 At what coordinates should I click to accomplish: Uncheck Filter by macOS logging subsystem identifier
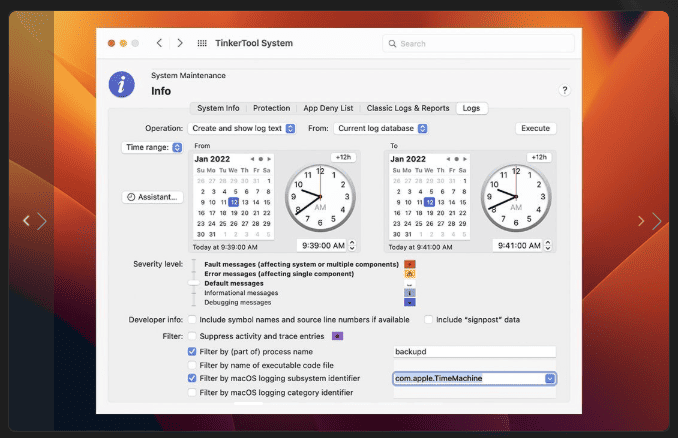pyautogui.click(x=192, y=378)
